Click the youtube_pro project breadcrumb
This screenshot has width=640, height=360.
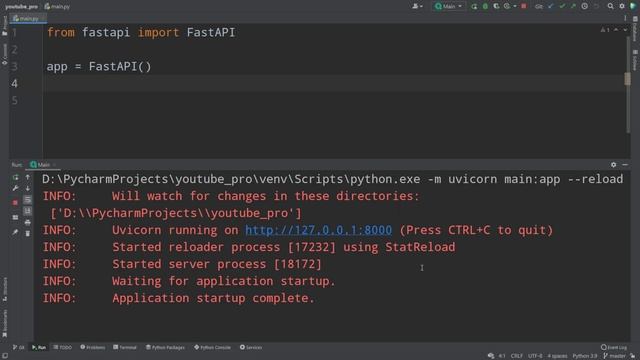tap(21, 7)
